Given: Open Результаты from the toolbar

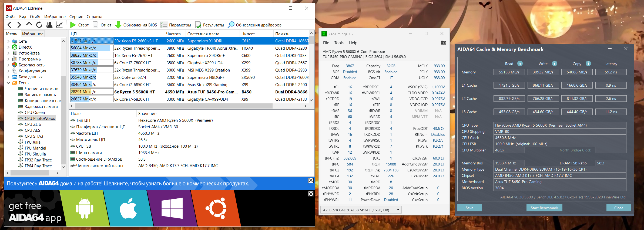Looking at the screenshot, I should click(210, 25).
